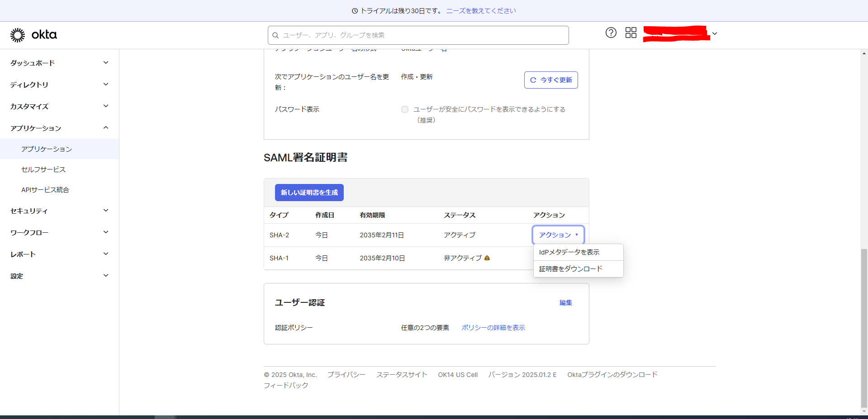Click the page vertical scrollbar thumb
868x419 pixels.
tap(864, 328)
